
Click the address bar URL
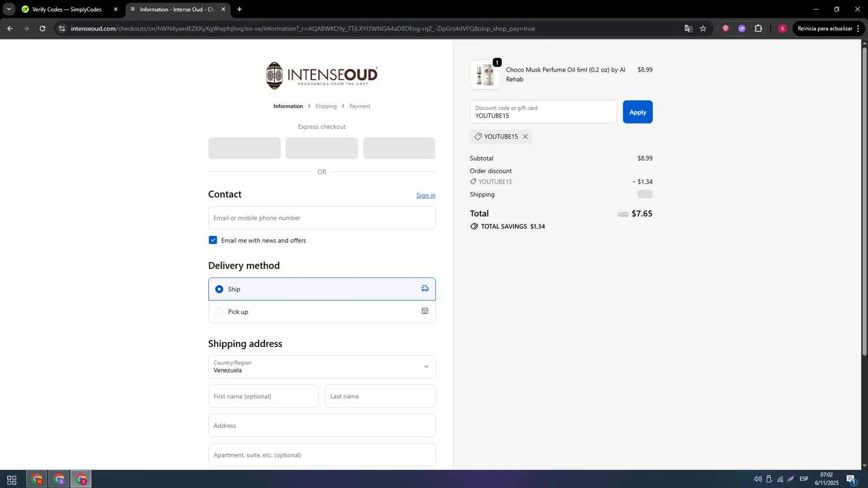click(x=303, y=28)
